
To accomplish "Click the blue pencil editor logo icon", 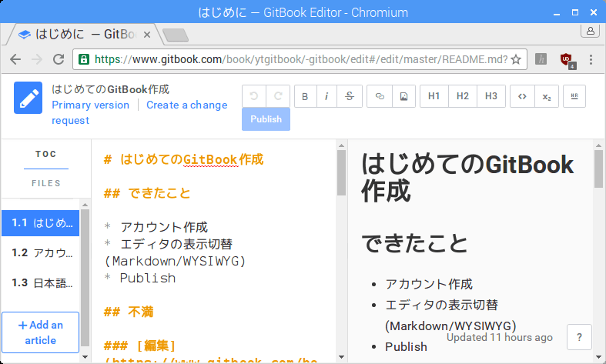I will (28, 98).
